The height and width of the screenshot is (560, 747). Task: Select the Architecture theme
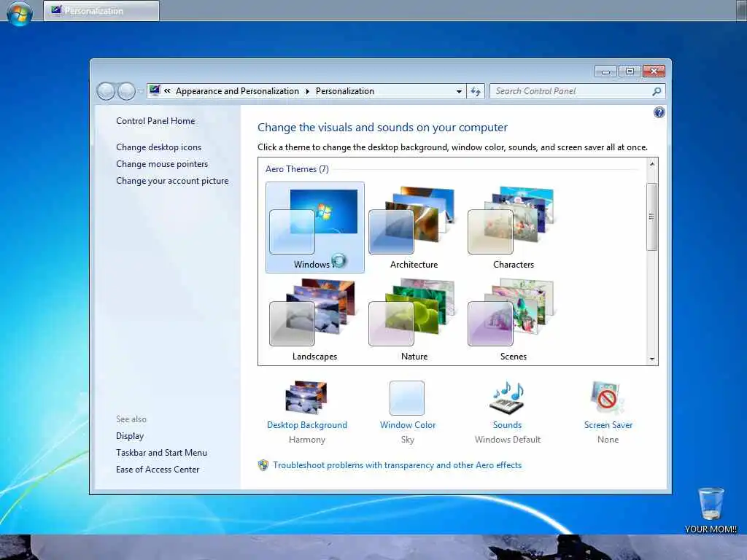pos(414,227)
